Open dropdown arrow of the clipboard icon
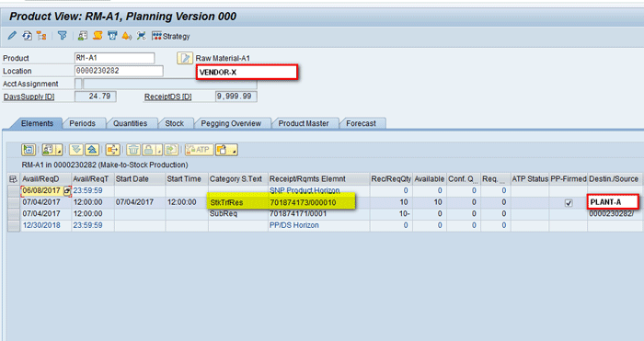This screenshot has height=341, width=644. 234,151
